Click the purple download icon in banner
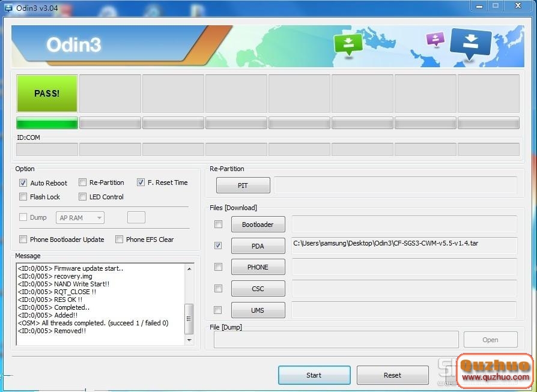 (435, 39)
